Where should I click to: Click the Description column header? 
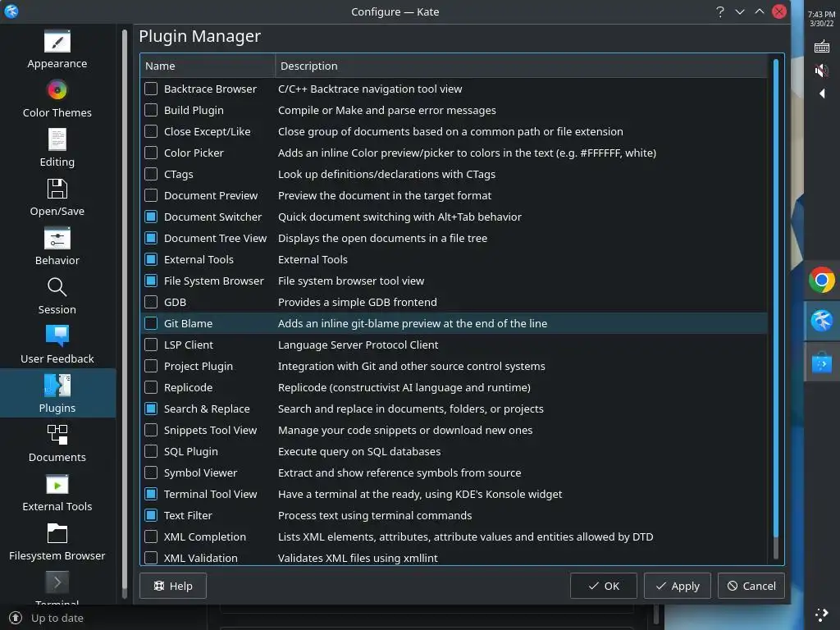coord(521,66)
